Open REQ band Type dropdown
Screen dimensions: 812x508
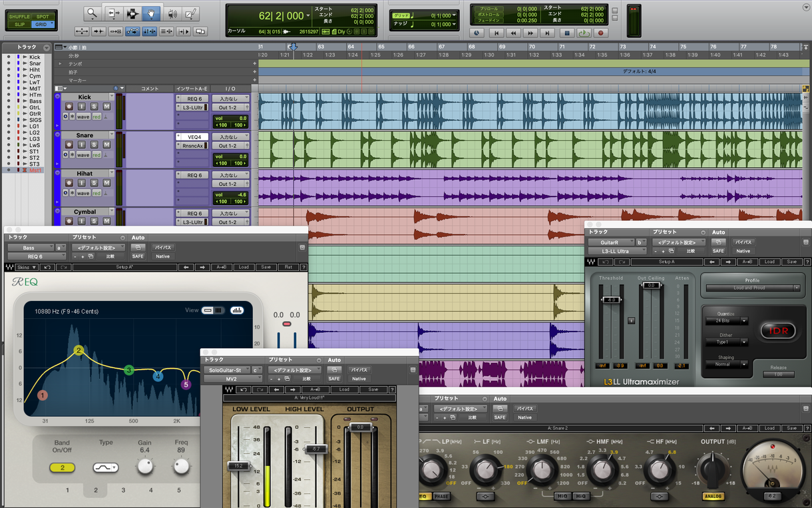(106, 467)
